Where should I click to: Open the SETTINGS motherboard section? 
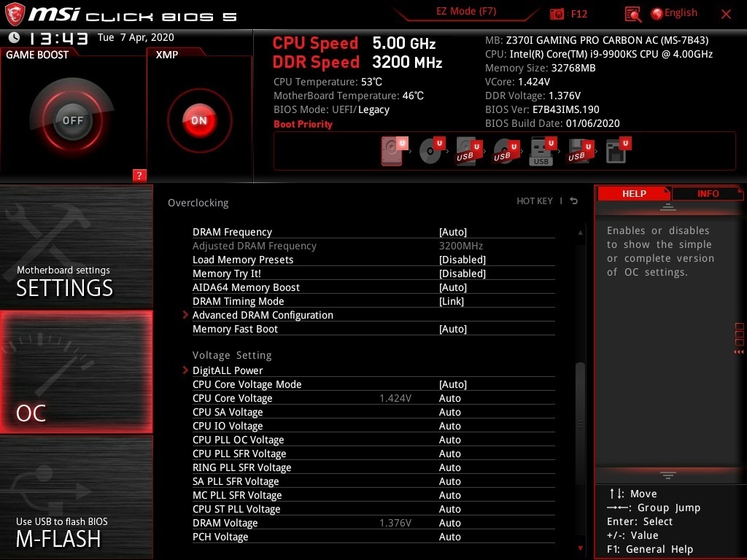[x=76, y=246]
